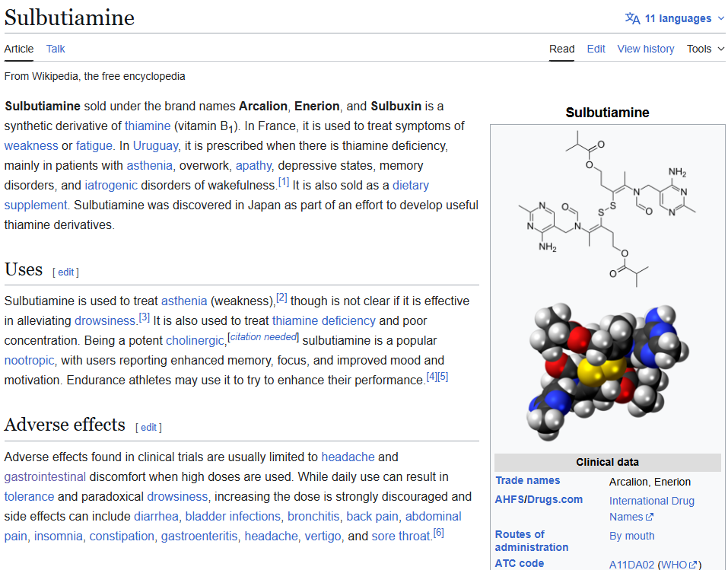Open the apathy link

tap(253, 166)
